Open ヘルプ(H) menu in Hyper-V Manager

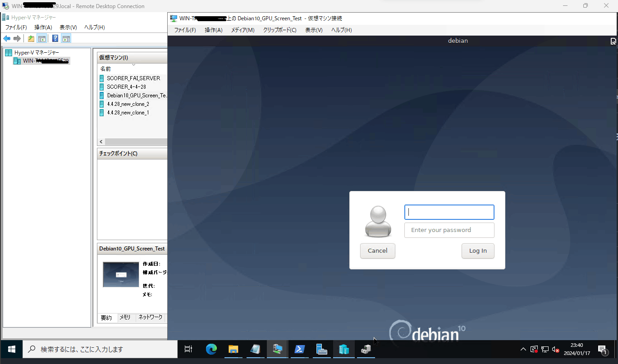95,27
